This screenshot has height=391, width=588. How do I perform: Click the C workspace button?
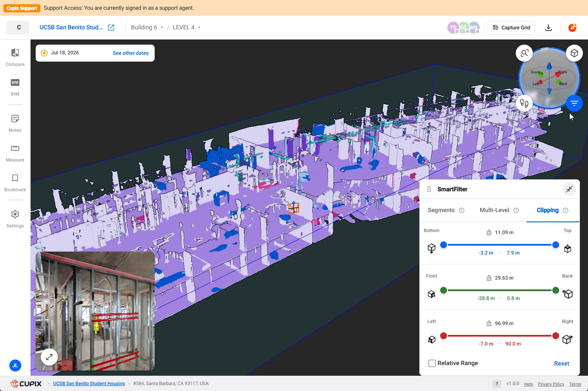coord(18,28)
